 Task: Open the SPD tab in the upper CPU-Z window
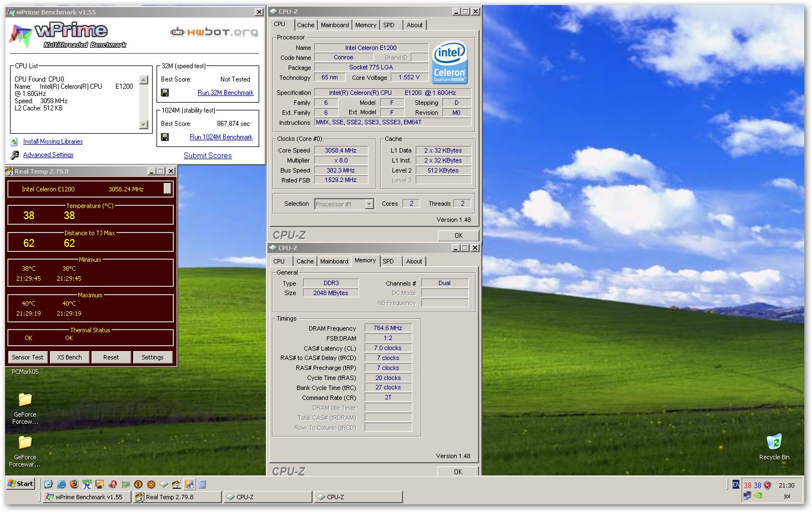point(389,25)
